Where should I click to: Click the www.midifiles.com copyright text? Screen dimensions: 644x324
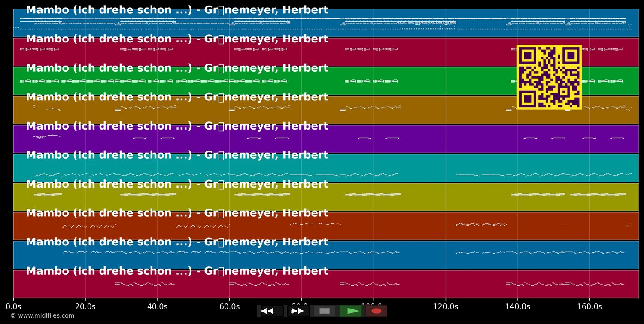tap(43, 316)
